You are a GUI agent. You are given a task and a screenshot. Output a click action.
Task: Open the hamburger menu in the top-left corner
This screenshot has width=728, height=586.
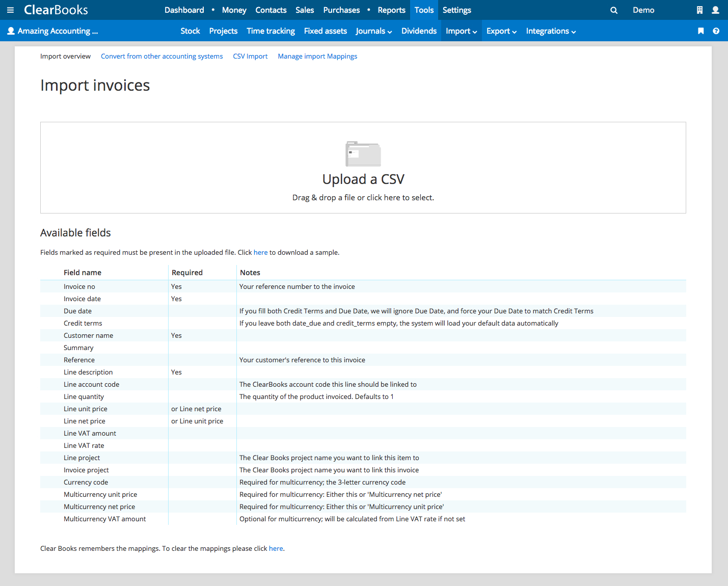coord(10,10)
